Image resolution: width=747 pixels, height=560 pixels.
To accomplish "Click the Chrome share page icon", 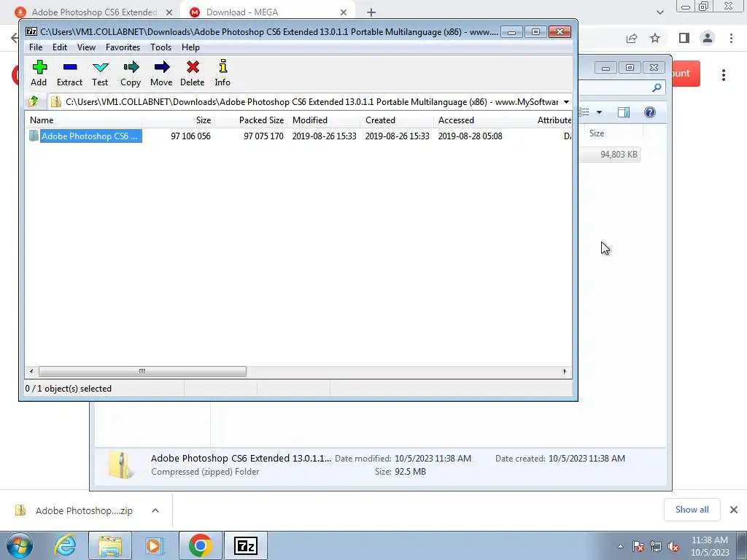I will click(632, 38).
